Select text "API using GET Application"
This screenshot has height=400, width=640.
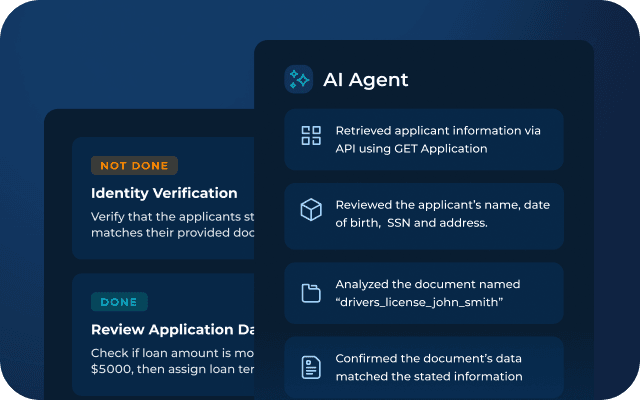(411, 149)
